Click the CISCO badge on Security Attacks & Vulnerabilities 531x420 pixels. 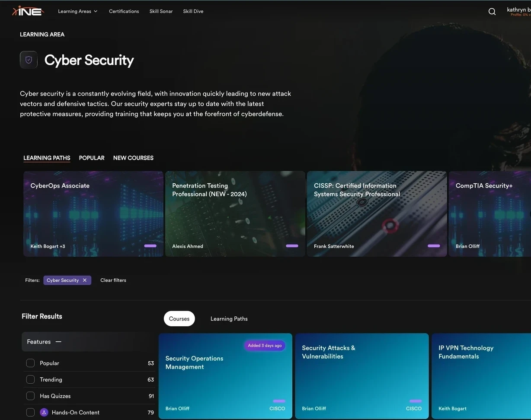click(x=413, y=409)
